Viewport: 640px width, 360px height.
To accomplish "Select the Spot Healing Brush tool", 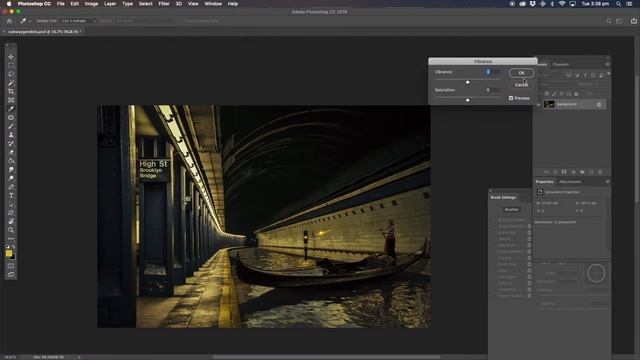I will (11, 118).
